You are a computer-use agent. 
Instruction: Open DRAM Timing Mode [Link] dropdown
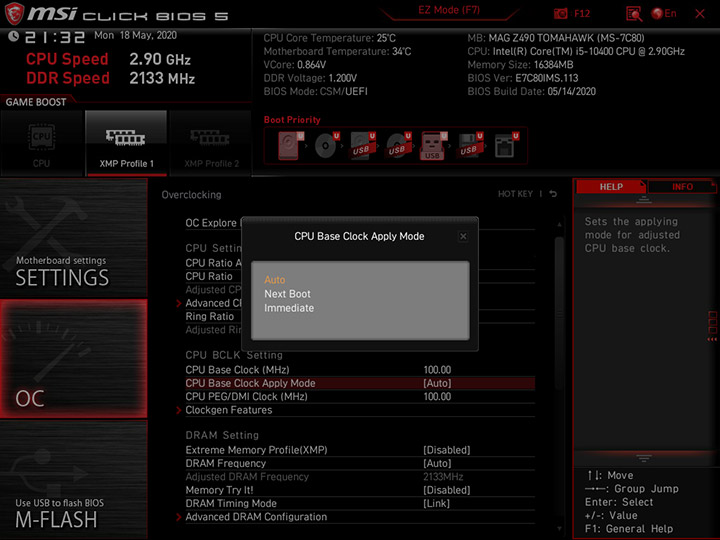coord(360,504)
